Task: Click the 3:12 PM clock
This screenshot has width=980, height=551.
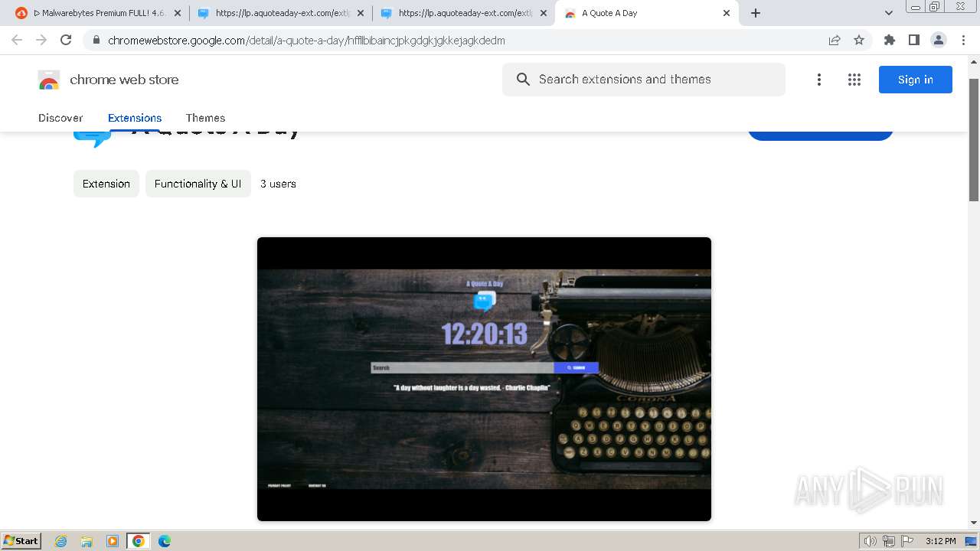Action: [940, 541]
